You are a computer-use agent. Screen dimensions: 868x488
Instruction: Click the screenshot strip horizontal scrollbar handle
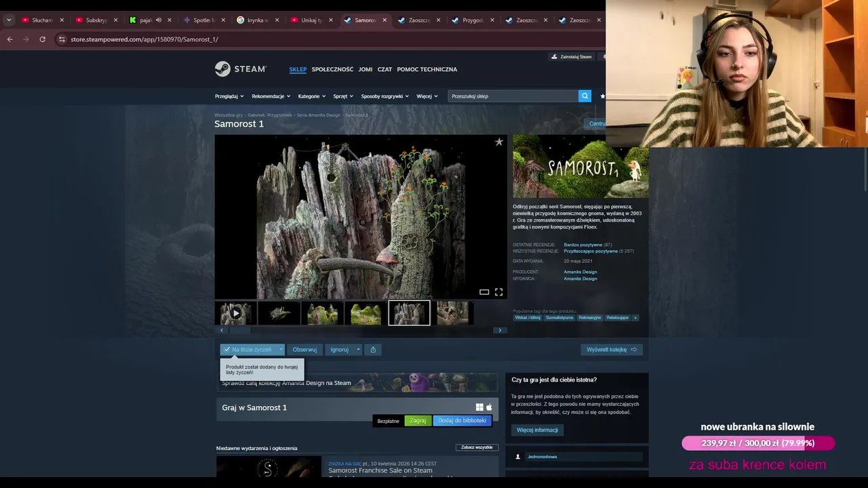tap(239, 330)
